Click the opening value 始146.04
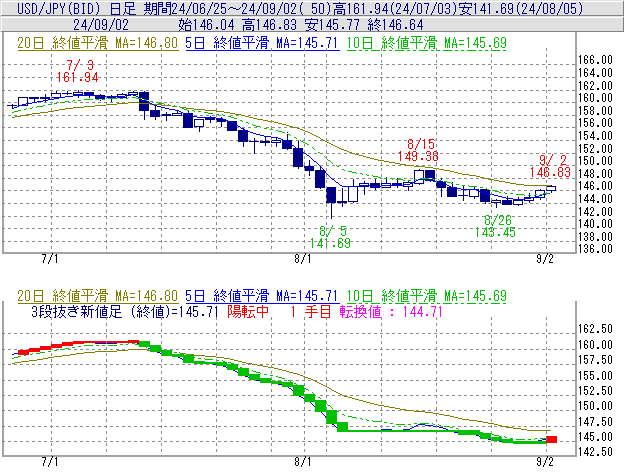The width and height of the screenshot is (624, 475). point(207,25)
